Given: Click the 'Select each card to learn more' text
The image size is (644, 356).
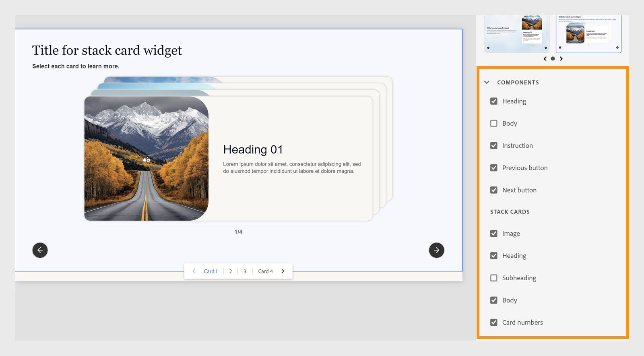Looking at the screenshot, I should pyautogui.click(x=76, y=66).
